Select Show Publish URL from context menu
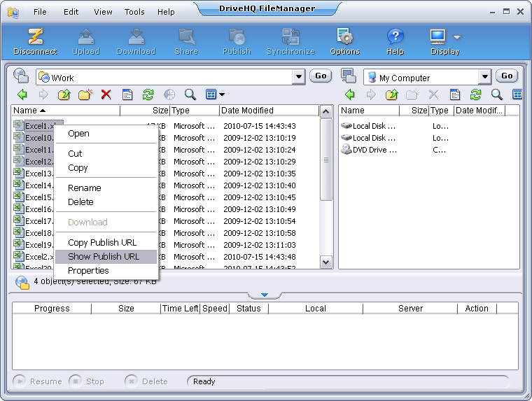The height and width of the screenshot is (401, 532). tap(104, 256)
